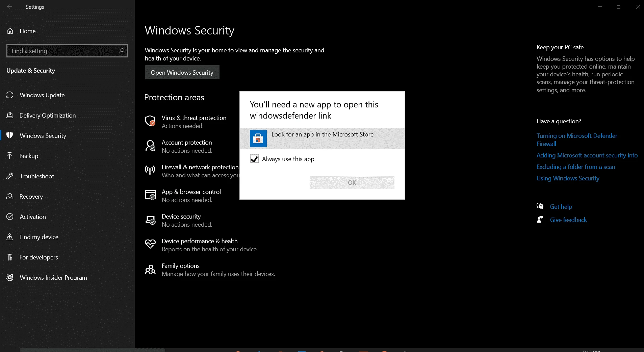Click the Virus & threat protection shield icon

click(x=150, y=121)
